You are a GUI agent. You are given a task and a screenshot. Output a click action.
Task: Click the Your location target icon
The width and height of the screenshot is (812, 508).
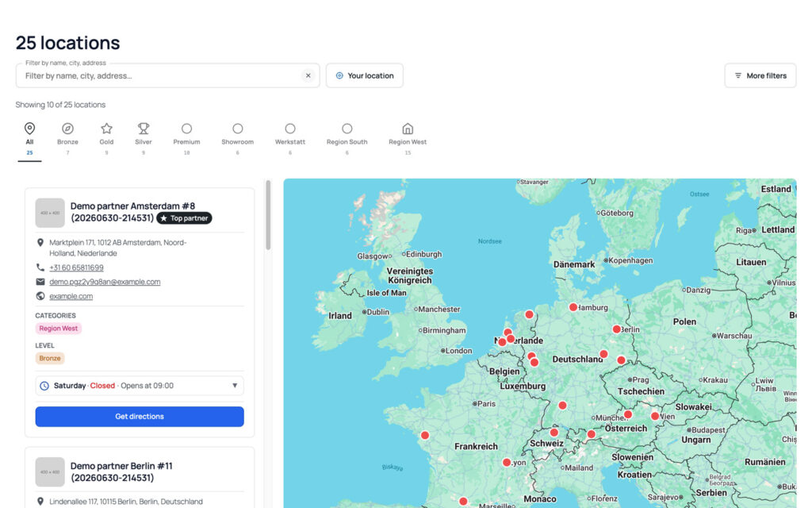tap(339, 75)
